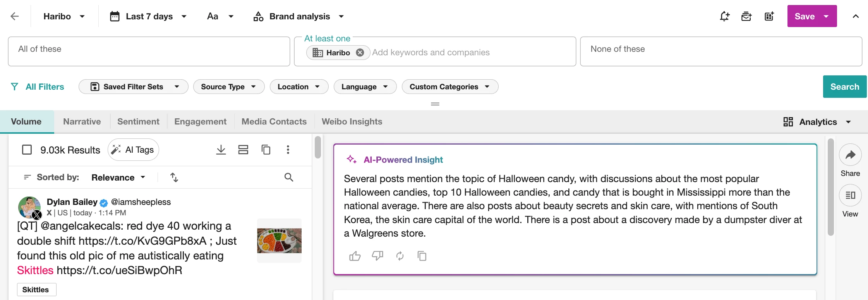
Task: Click Add keywords and companies field
Action: (431, 53)
